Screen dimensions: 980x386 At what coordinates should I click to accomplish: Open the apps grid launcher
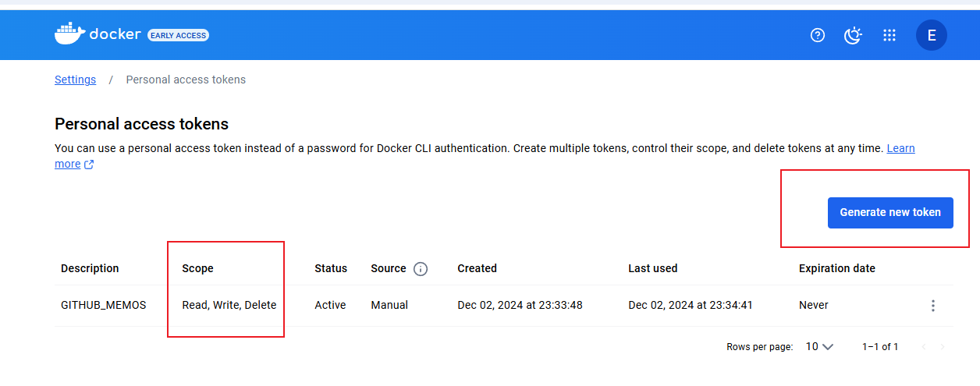(889, 35)
